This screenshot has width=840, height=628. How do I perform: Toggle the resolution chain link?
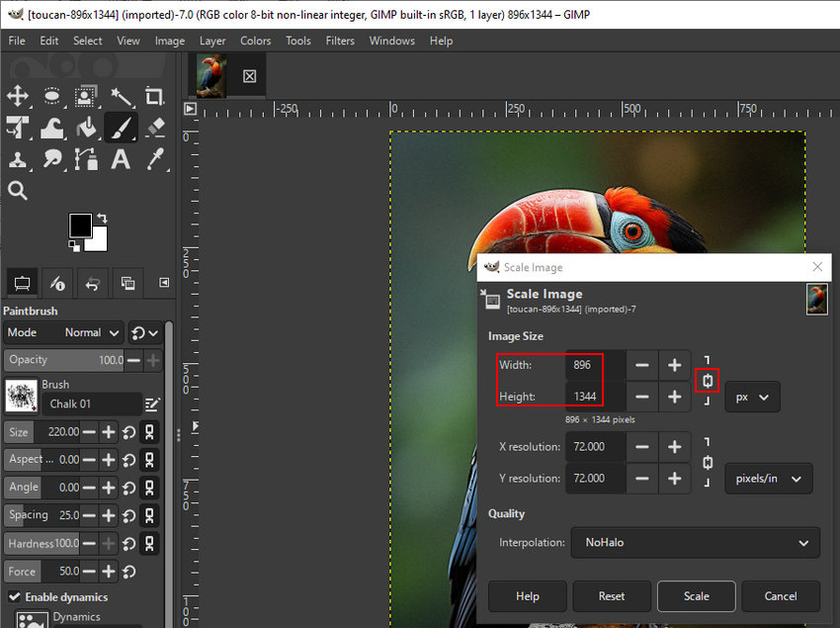[x=707, y=463]
